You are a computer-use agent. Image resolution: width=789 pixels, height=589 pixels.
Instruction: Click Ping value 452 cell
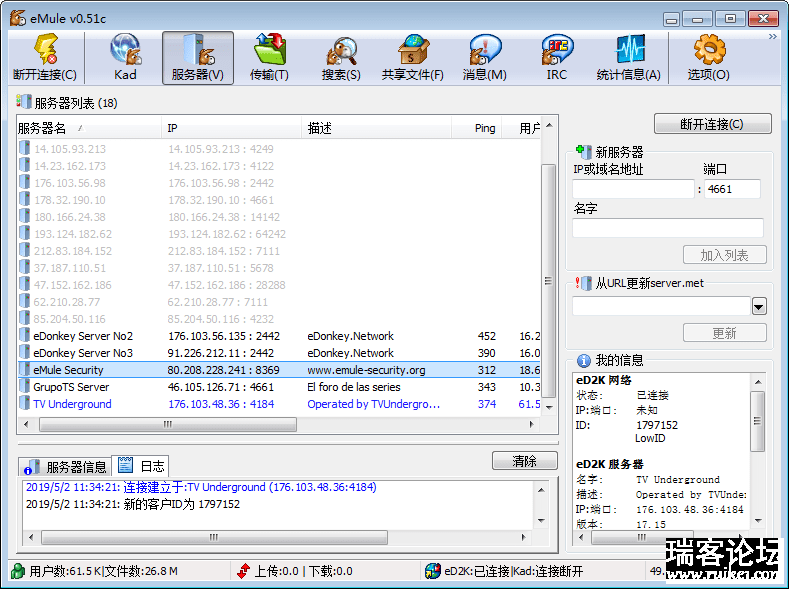(x=487, y=336)
